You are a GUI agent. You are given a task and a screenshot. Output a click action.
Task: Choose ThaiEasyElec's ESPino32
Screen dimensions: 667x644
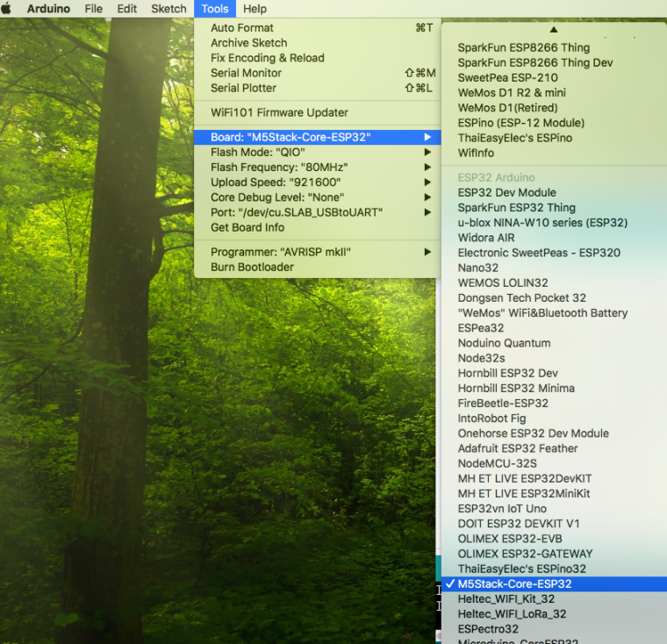point(555,569)
